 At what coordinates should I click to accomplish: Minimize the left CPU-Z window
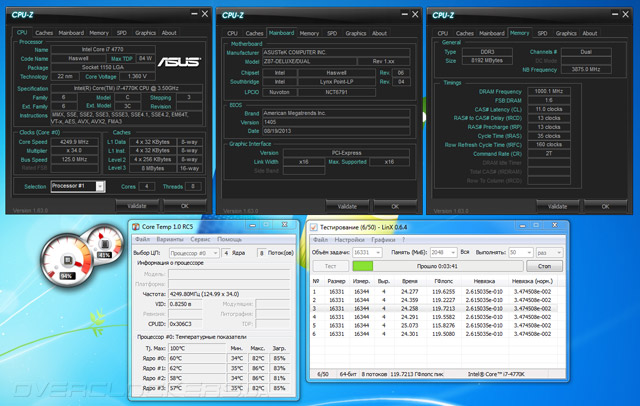pyautogui.click(x=194, y=14)
